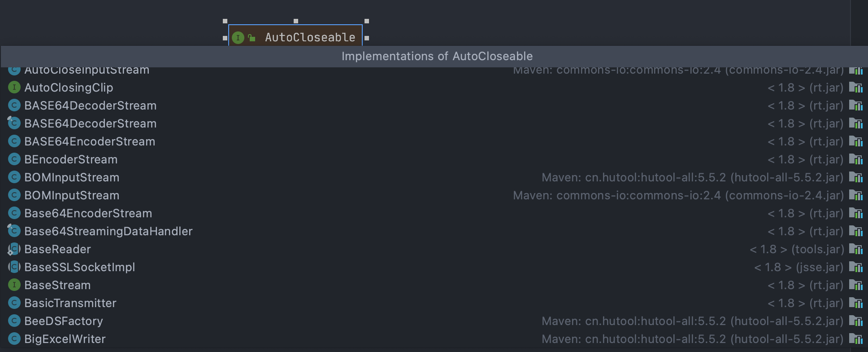The width and height of the screenshot is (868, 352).
Task: Choose the BEncoderStream implementation
Action: pos(434,159)
